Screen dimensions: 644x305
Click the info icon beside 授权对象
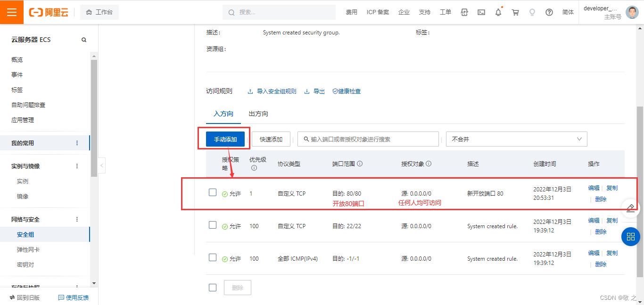tap(429, 164)
